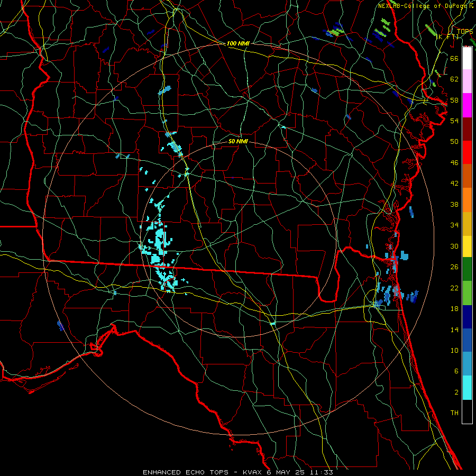The width and height of the screenshot is (476, 476).
Task: Click the legend value 54
Action: point(454,121)
